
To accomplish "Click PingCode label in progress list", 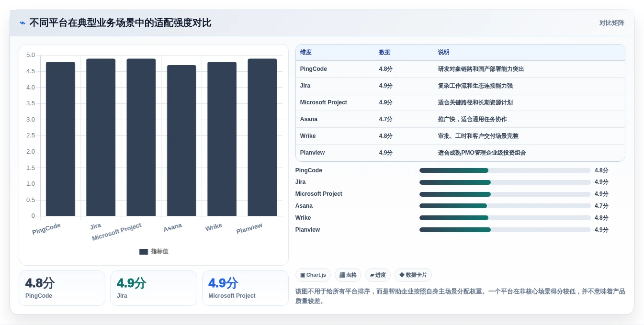I will (x=309, y=170).
